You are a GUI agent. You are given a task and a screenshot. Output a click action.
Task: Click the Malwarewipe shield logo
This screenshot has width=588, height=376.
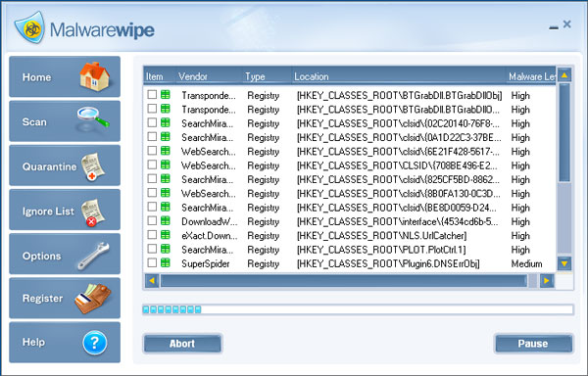coord(29,27)
